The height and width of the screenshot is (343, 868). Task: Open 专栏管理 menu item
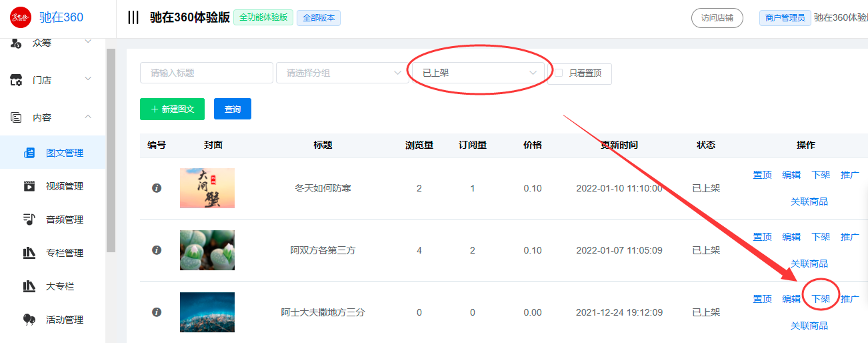pos(53,253)
